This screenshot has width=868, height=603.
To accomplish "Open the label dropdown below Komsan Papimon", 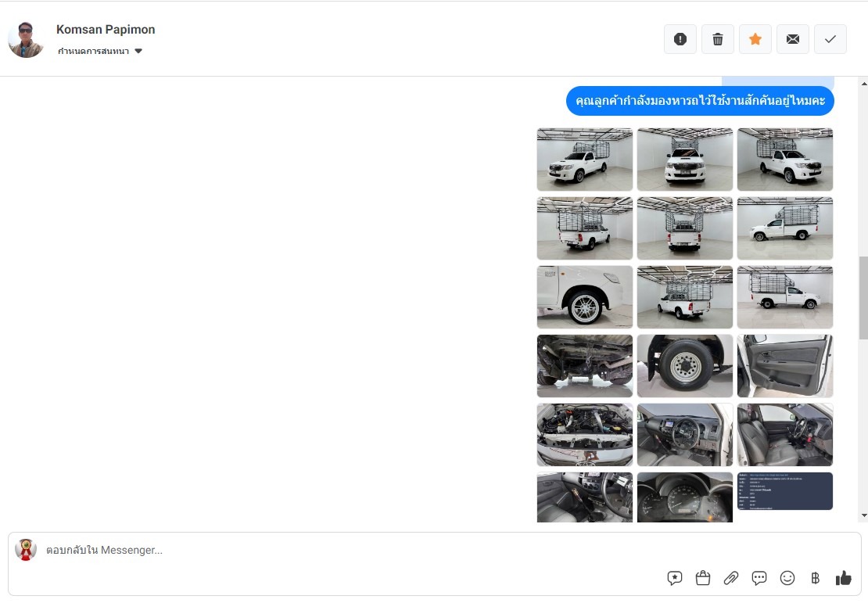I will click(99, 51).
